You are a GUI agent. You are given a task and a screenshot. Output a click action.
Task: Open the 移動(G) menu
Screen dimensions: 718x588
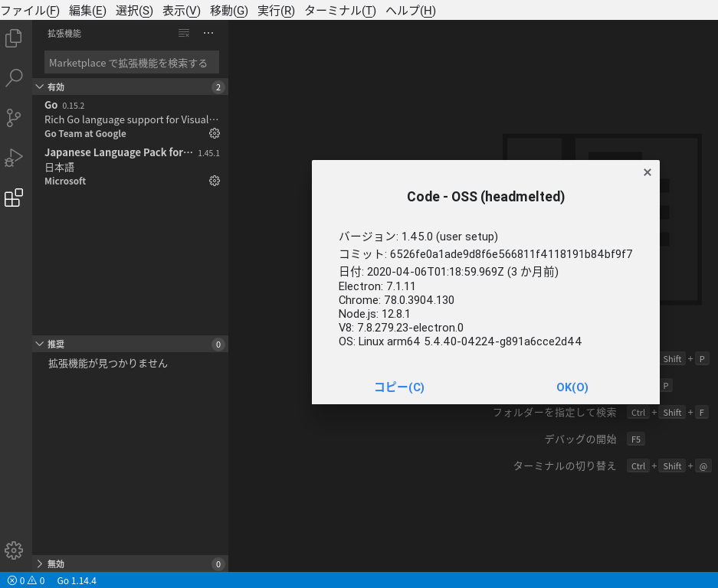pyautogui.click(x=229, y=11)
